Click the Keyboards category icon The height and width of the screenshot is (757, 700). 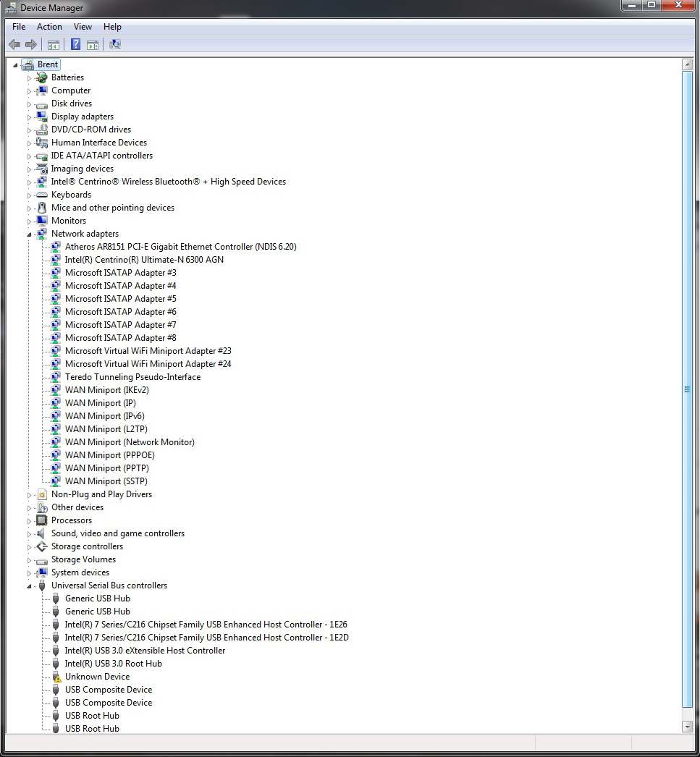[42, 195]
